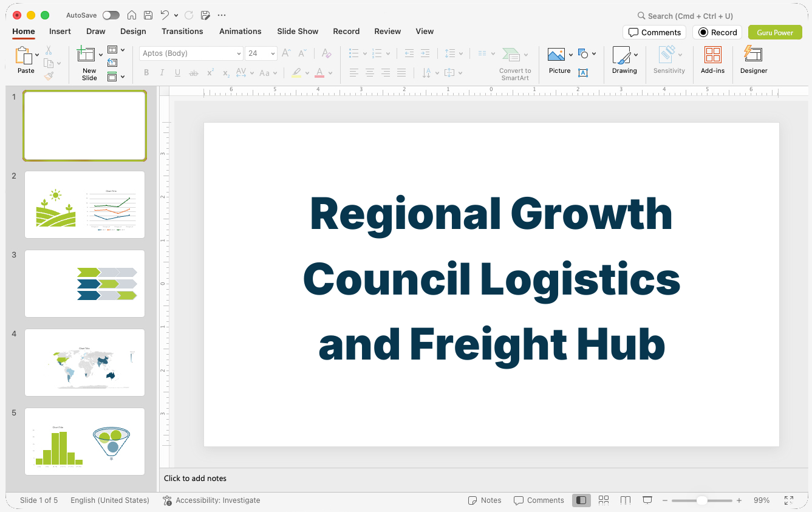Open Comments in the status bar
Screen dimensions: 812x512
pos(539,500)
